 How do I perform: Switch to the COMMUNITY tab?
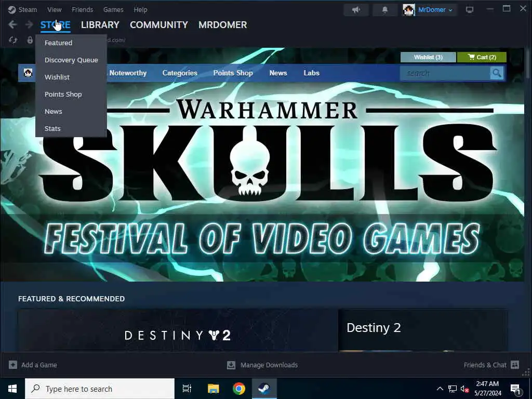click(x=159, y=25)
